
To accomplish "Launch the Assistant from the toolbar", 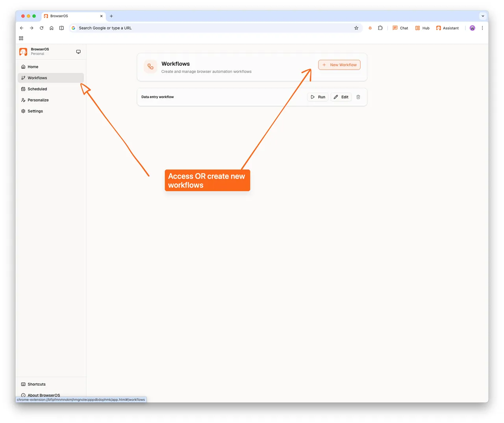I will 447,28.
